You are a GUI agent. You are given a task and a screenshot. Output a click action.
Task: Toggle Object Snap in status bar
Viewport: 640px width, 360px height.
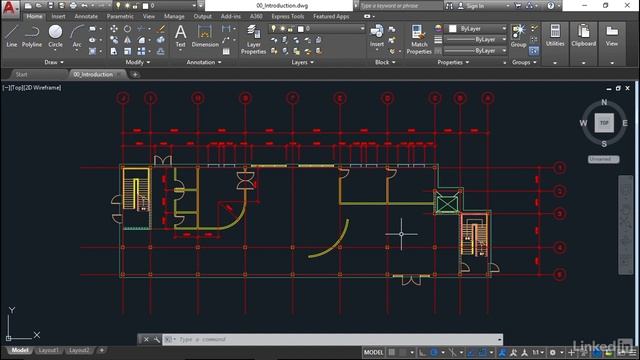[x=483, y=352]
